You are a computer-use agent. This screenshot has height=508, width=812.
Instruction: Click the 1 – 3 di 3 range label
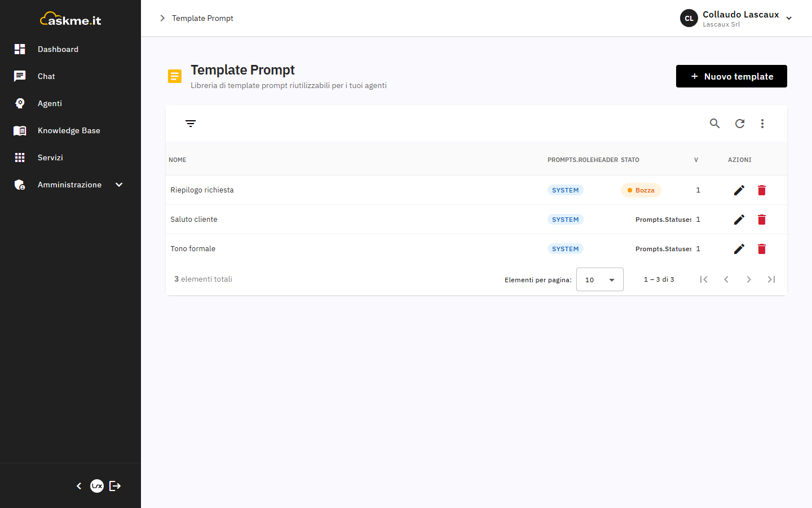(659, 279)
